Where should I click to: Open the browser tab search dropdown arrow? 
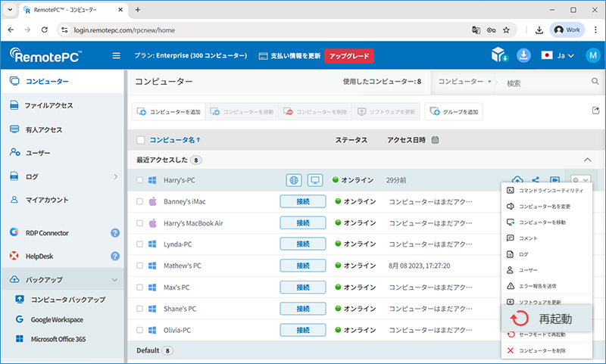10,10
